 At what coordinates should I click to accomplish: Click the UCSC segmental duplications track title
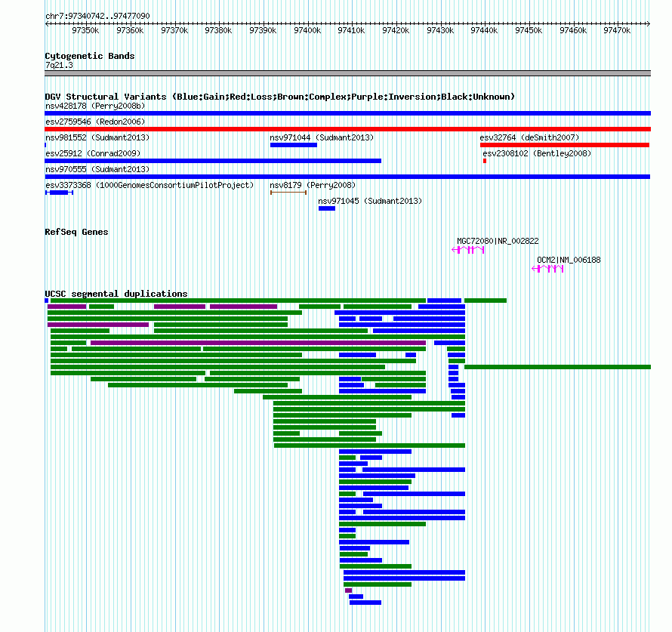116,294
